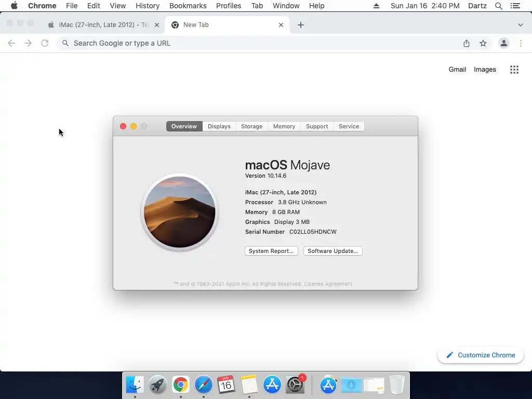The width and height of the screenshot is (532, 399).
Task: Click Customize Chrome button
Action: (x=481, y=355)
